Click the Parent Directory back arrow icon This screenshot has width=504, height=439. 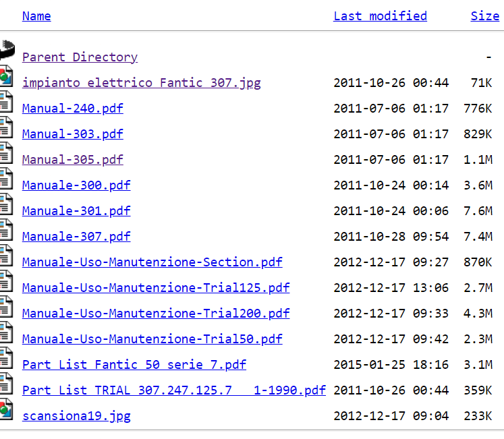click(x=7, y=49)
